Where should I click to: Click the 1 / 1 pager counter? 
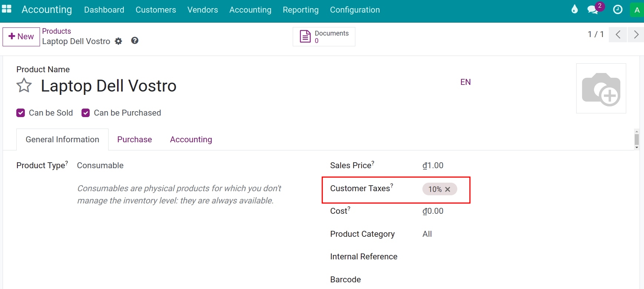[596, 34]
